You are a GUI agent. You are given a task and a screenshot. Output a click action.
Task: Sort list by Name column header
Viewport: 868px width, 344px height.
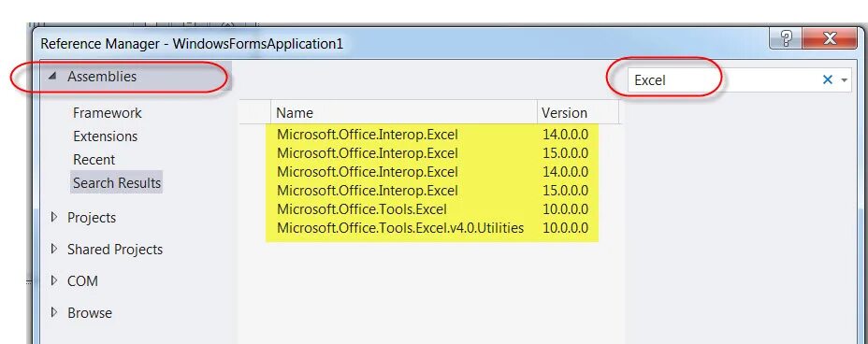pos(403,113)
